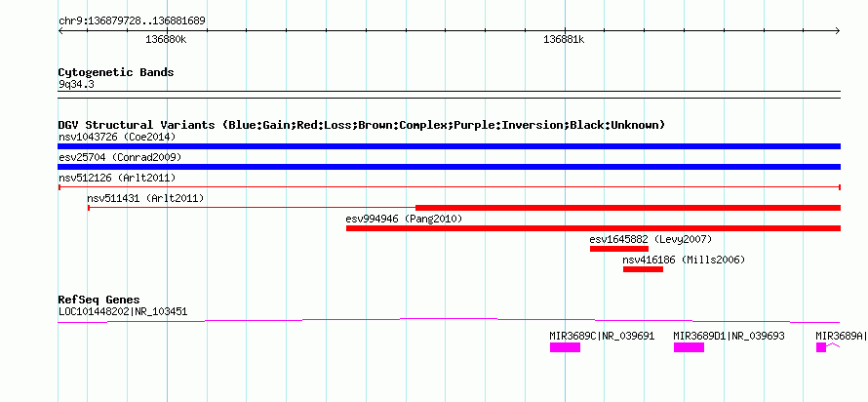The width and height of the screenshot is (868, 402).
Task: Open the MIR3689C|NR_039691 gene label
Action: pos(602,336)
